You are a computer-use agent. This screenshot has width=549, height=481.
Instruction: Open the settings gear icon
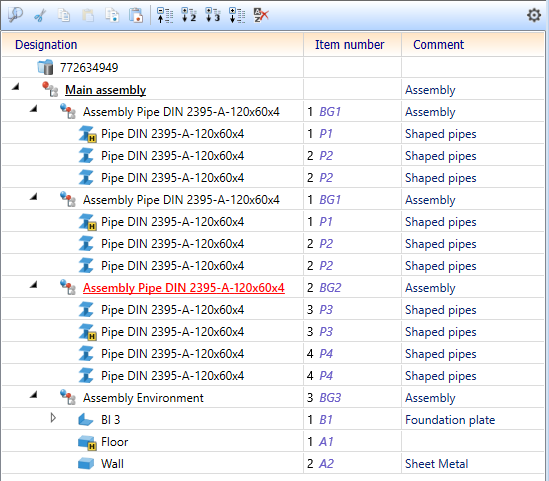pos(534,15)
